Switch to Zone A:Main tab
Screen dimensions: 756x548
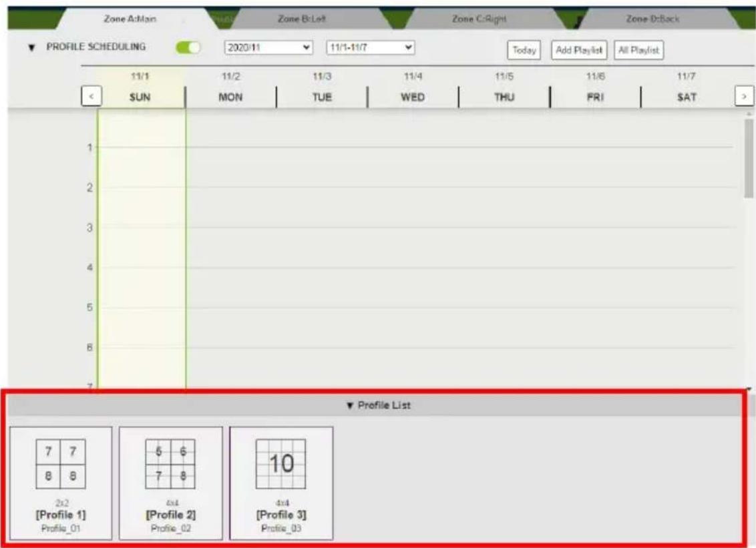tap(130, 19)
